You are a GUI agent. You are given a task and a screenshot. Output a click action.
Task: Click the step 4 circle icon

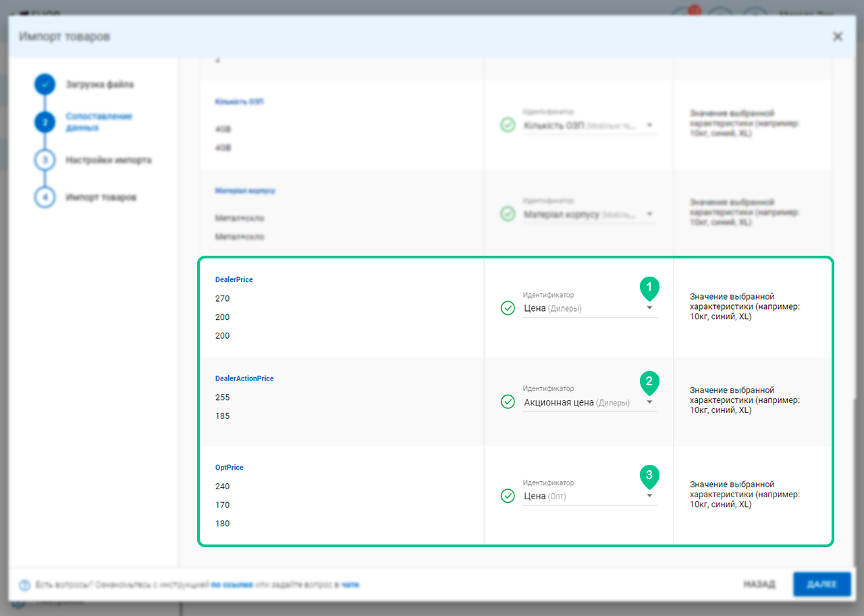45,198
